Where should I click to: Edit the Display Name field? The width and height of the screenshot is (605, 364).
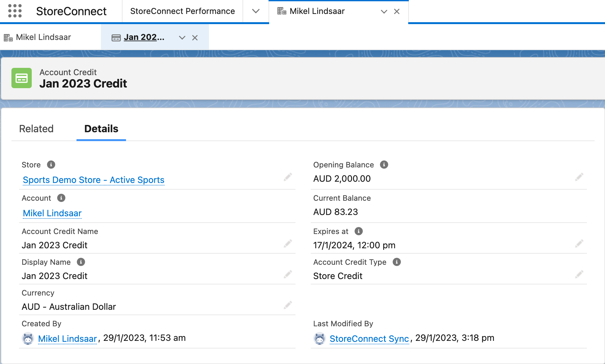(x=288, y=274)
